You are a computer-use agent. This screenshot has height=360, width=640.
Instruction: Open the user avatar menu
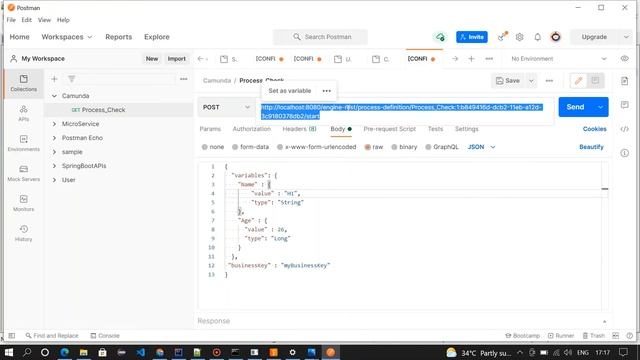point(556,37)
